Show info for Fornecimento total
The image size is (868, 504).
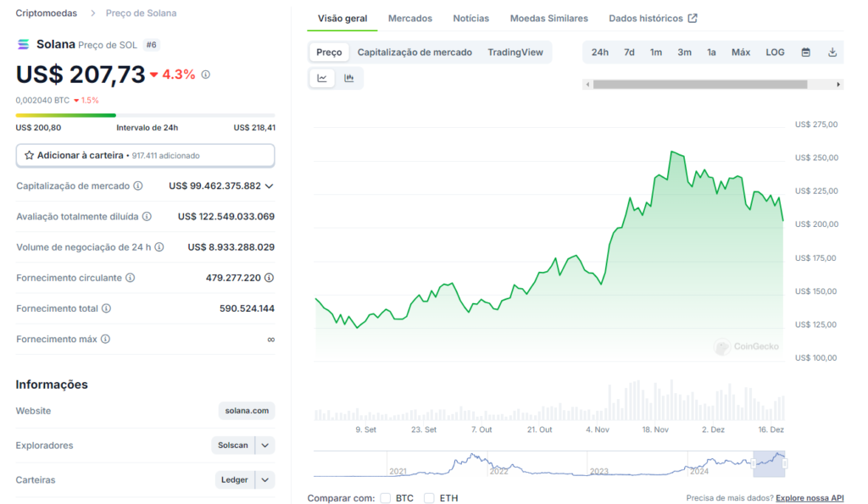(x=106, y=308)
